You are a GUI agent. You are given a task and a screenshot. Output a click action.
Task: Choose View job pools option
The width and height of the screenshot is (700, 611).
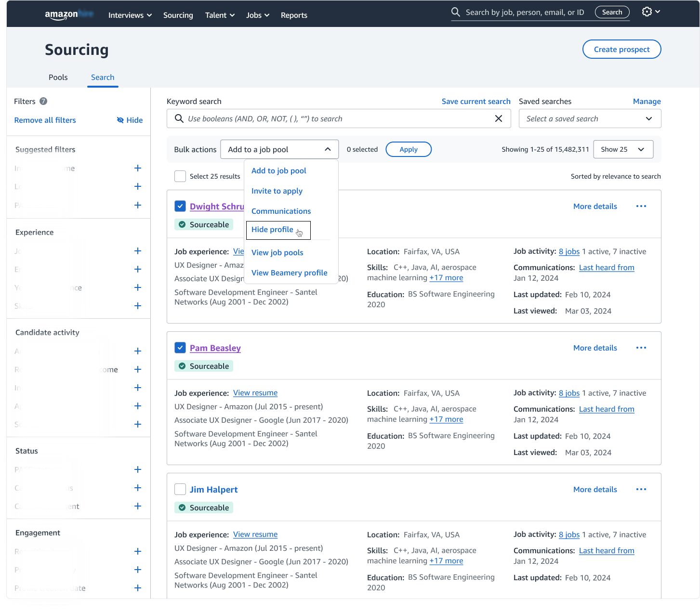pyautogui.click(x=277, y=252)
